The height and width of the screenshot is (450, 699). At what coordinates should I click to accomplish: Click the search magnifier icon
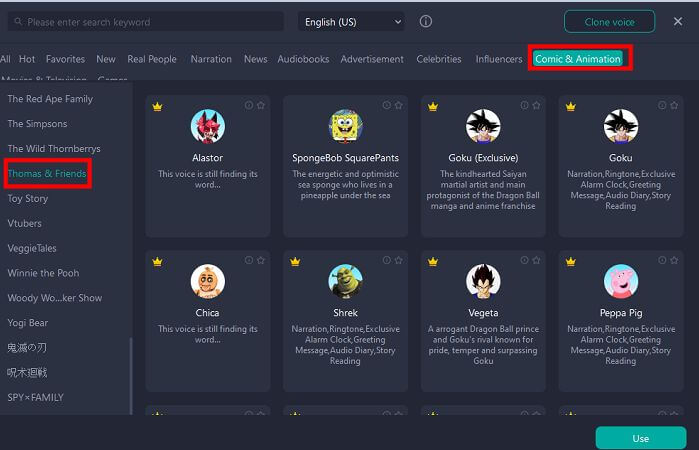click(18, 21)
